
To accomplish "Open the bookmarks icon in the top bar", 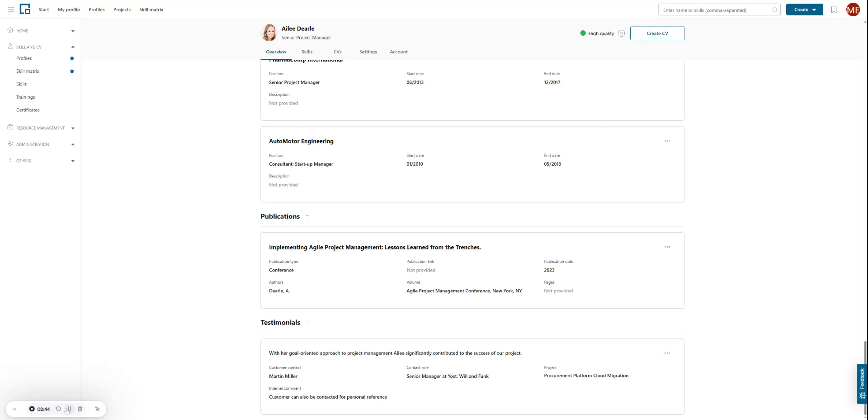I will 833,10.
